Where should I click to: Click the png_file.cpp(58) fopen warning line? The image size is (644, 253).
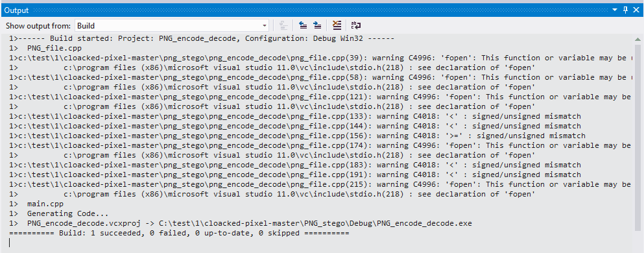pyautogui.click(x=320, y=77)
